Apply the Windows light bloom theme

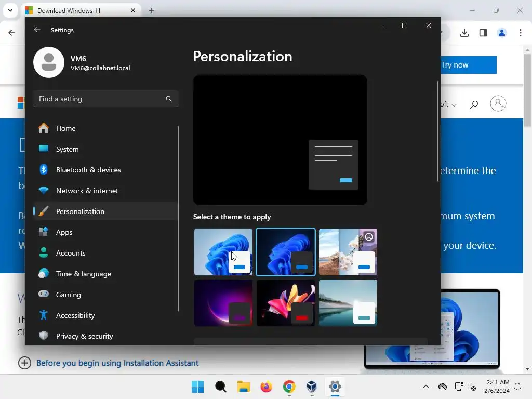pyautogui.click(x=223, y=252)
